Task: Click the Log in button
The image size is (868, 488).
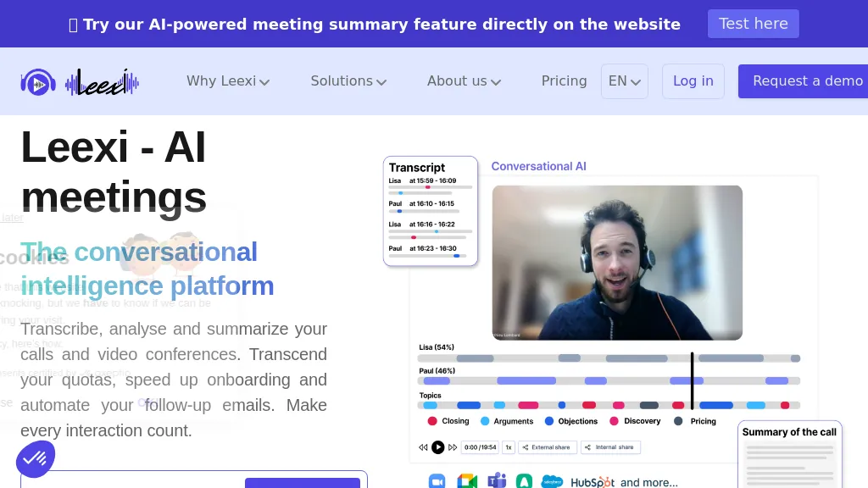Action: (693, 81)
